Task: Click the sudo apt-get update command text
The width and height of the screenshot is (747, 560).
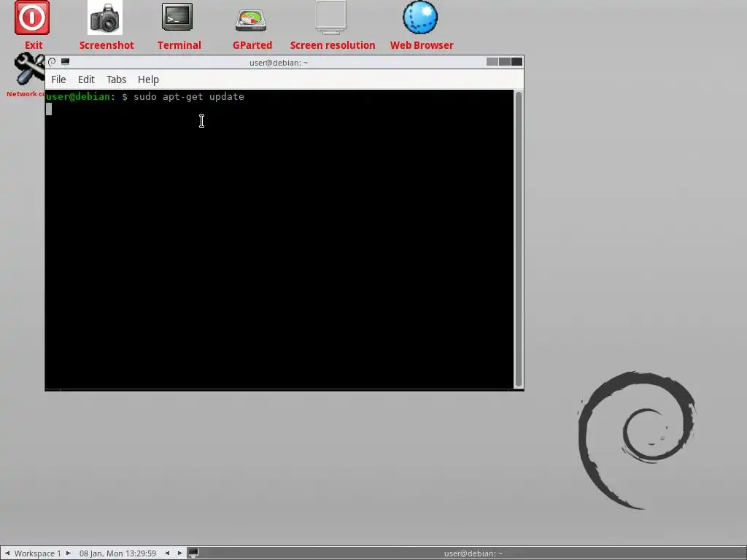Action: click(189, 97)
